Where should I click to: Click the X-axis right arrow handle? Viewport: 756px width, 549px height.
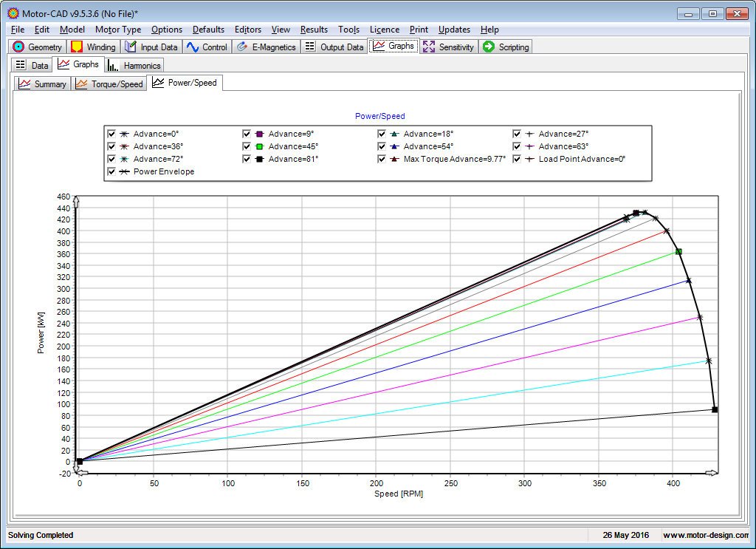click(x=712, y=473)
